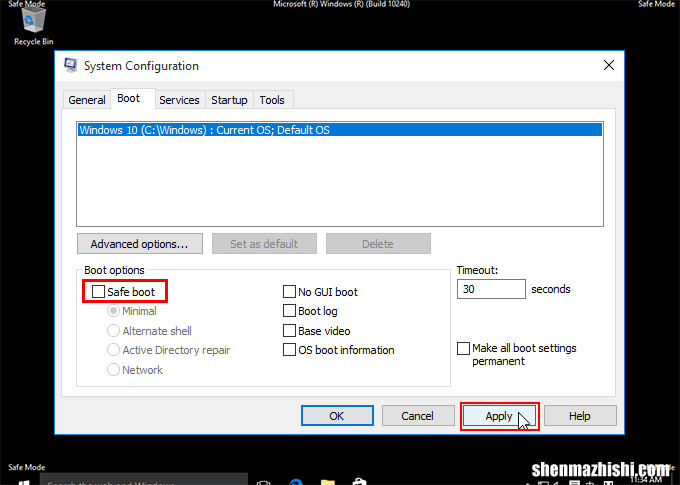Click the Apply button
This screenshot has width=680, height=485.
[499, 416]
